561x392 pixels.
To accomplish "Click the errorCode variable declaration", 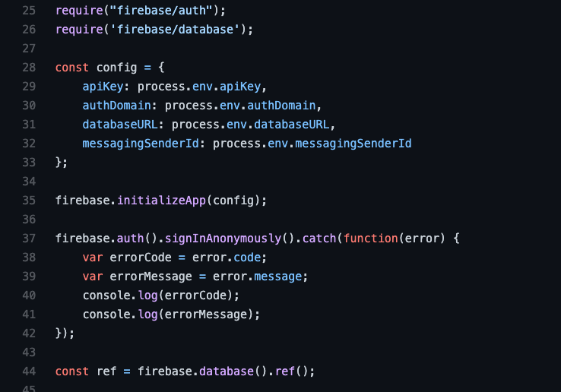I will [141, 258].
